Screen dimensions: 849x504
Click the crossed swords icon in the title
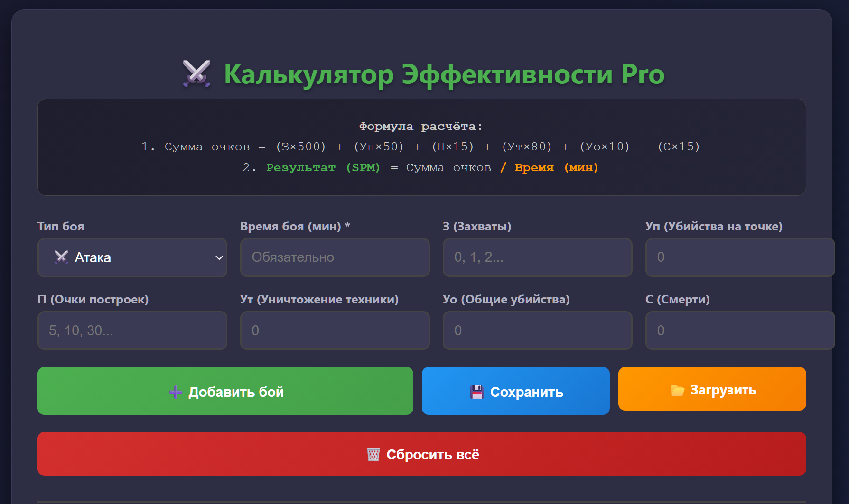click(196, 74)
